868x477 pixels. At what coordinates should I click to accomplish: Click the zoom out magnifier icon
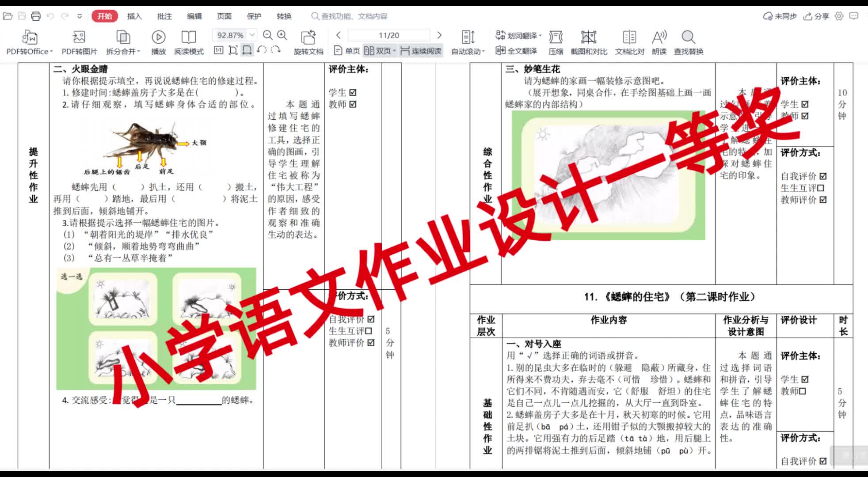pyautogui.click(x=268, y=35)
